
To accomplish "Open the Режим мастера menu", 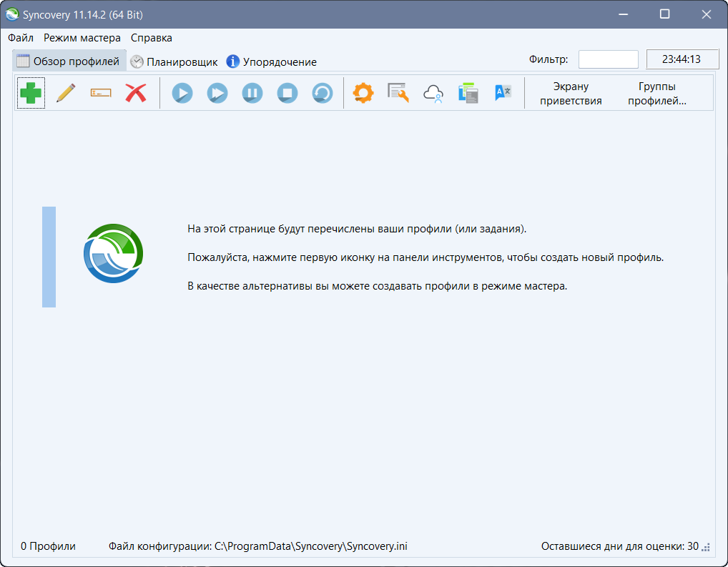I will click(x=82, y=38).
